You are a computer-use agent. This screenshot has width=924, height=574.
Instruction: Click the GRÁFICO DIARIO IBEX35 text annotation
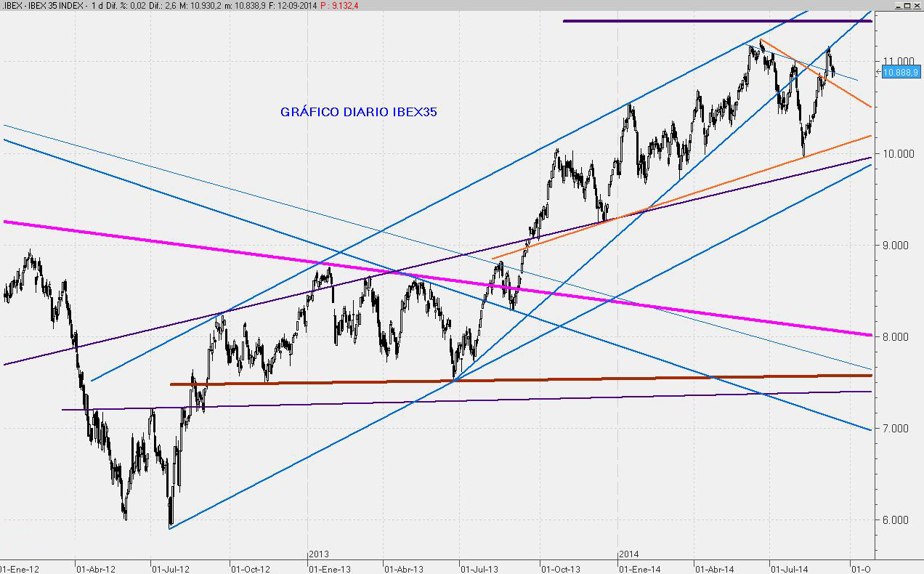click(x=358, y=112)
